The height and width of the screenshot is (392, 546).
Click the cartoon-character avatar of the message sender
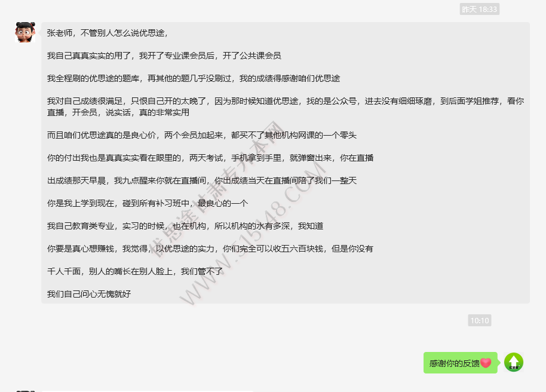click(x=25, y=32)
